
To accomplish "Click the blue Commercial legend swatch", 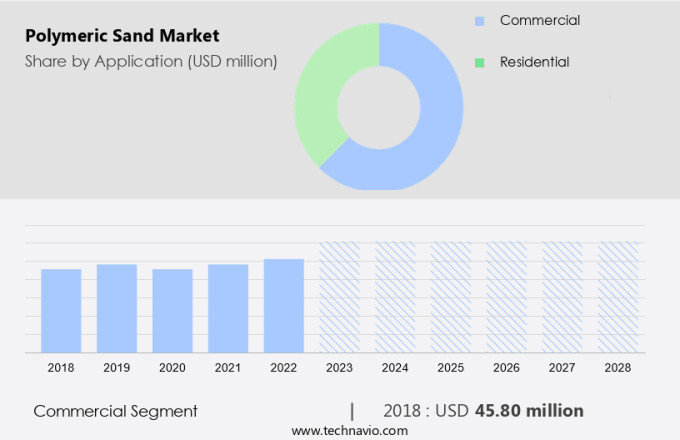I will pos(480,21).
